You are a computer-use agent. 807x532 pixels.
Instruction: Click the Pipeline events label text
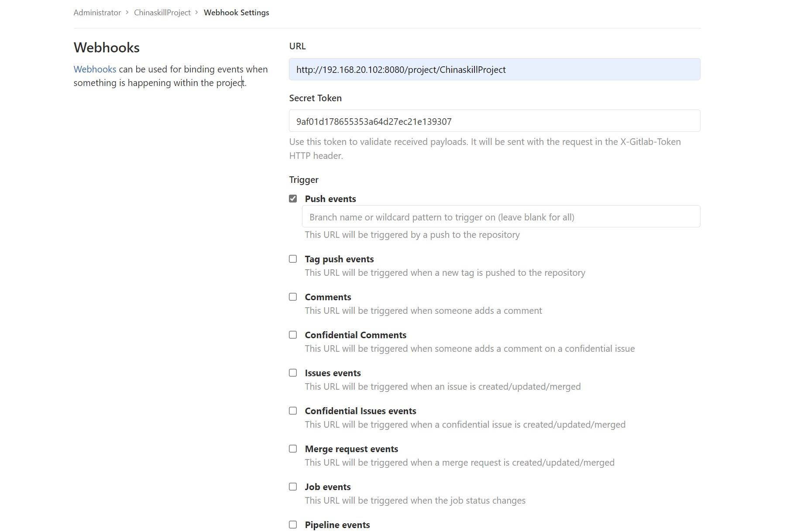tap(337, 525)
